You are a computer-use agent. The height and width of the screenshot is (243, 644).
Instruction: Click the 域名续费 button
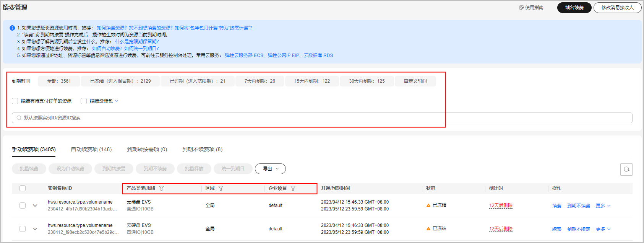[574, 8]
